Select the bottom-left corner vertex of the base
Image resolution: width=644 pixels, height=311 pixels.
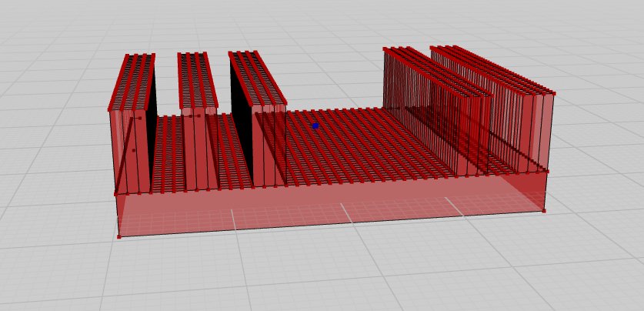pos(118,236)
